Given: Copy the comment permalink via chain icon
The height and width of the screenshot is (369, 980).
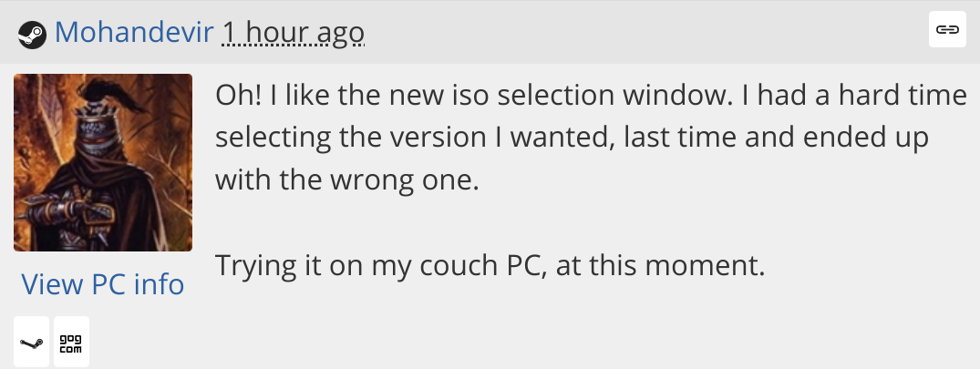Looking at the screenshot, I should click(x=947, y=29).
